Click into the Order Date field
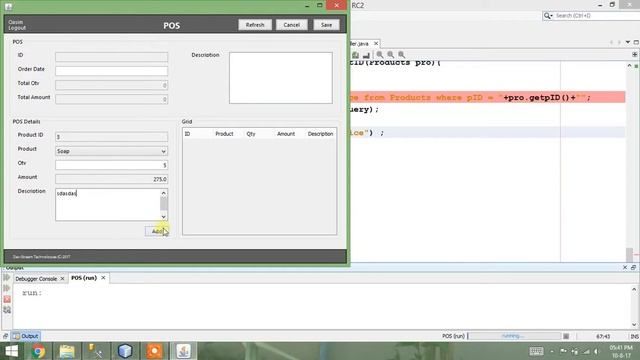This screenshot has height=360, width=640. tap(111, 71)
